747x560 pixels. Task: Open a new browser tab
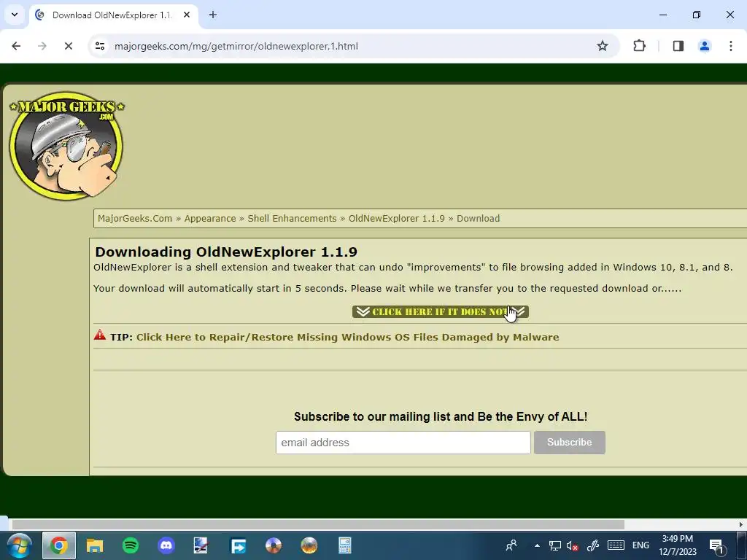pos(213,15)
